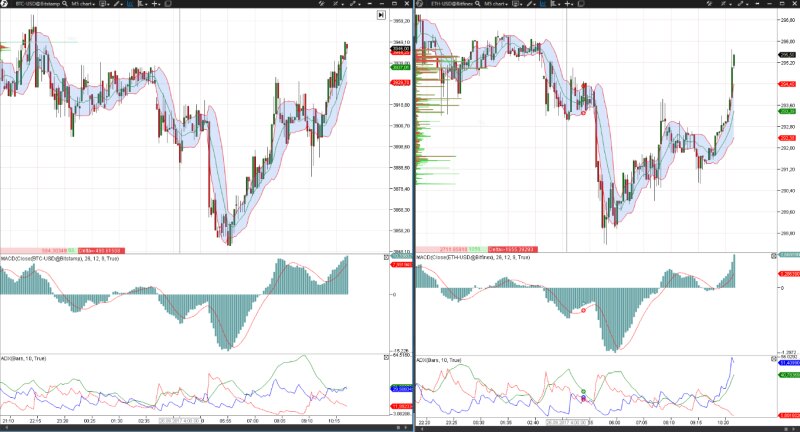Click the ADX(Bars, 10, True) label in ETH-USD window
800x432 pixels.
coord(439,360)
